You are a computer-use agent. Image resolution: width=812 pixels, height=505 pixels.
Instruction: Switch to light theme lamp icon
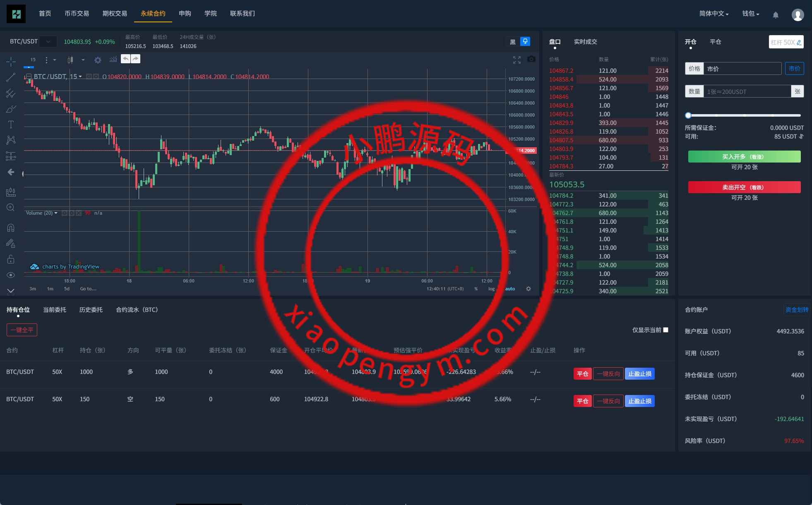525,41
